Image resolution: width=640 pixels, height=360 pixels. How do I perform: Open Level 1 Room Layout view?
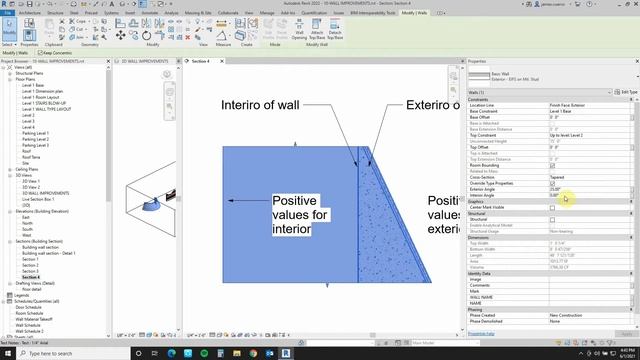[40, 98]
